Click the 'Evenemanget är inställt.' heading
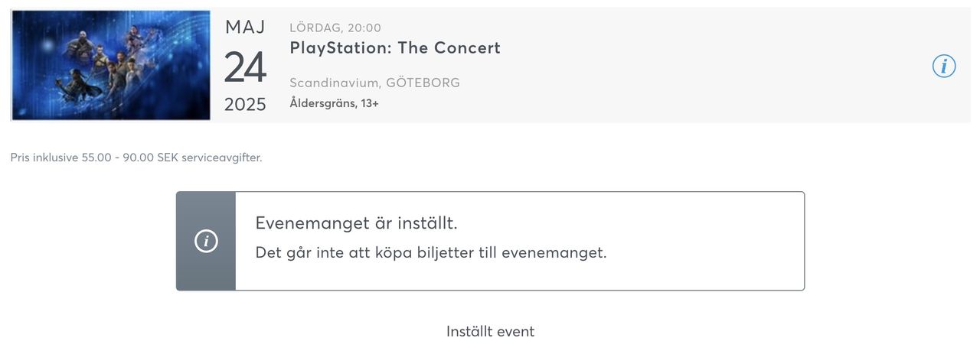 tap(356, 223)
